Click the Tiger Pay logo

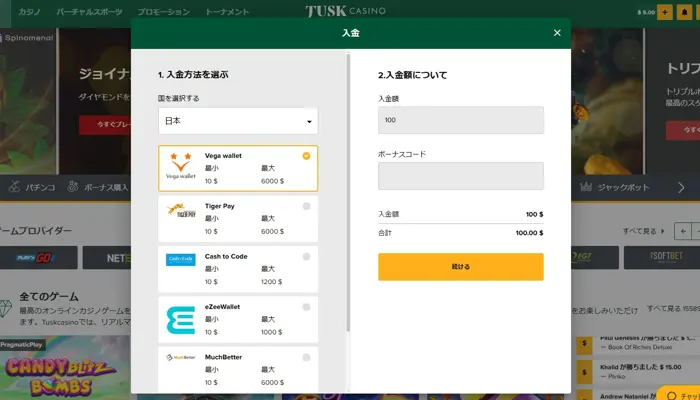[181, 210]
